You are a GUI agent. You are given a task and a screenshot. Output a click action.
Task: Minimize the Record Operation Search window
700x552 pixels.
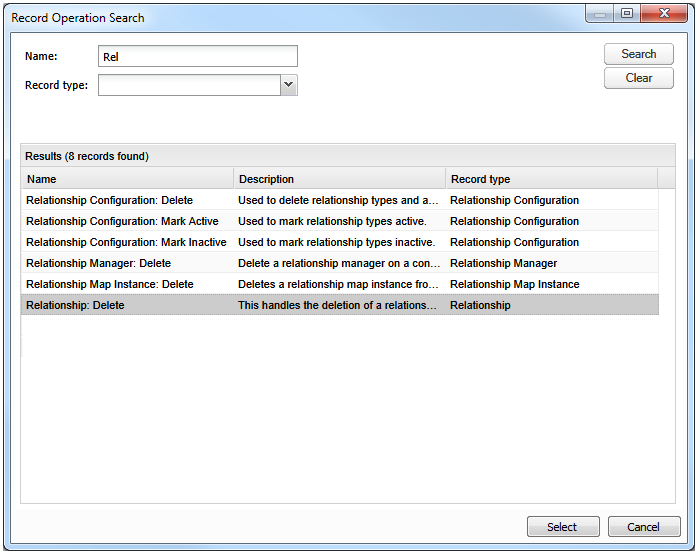click(x=600, y=14)
